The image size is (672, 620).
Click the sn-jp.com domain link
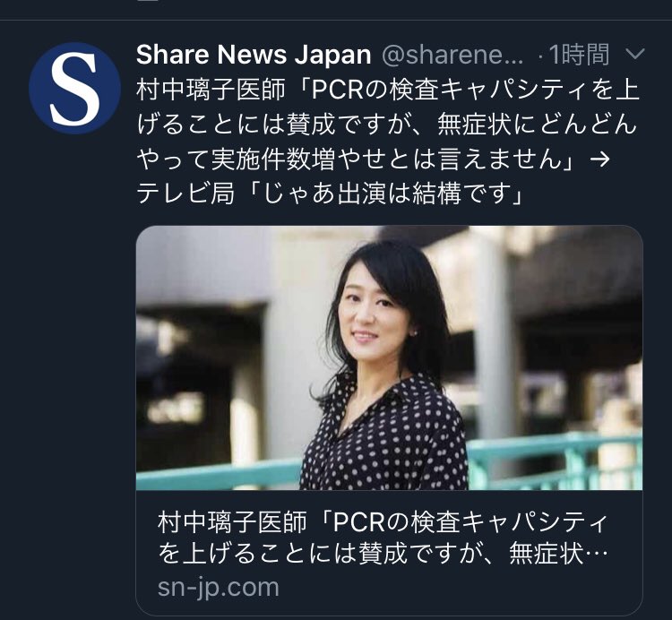[x=218, y=588]
